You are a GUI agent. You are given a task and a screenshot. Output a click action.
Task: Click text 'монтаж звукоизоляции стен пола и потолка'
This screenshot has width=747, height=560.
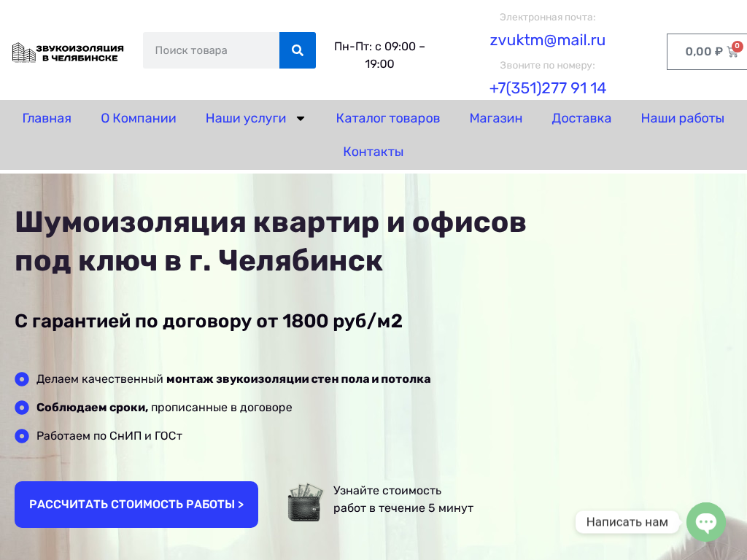[298, 379]
